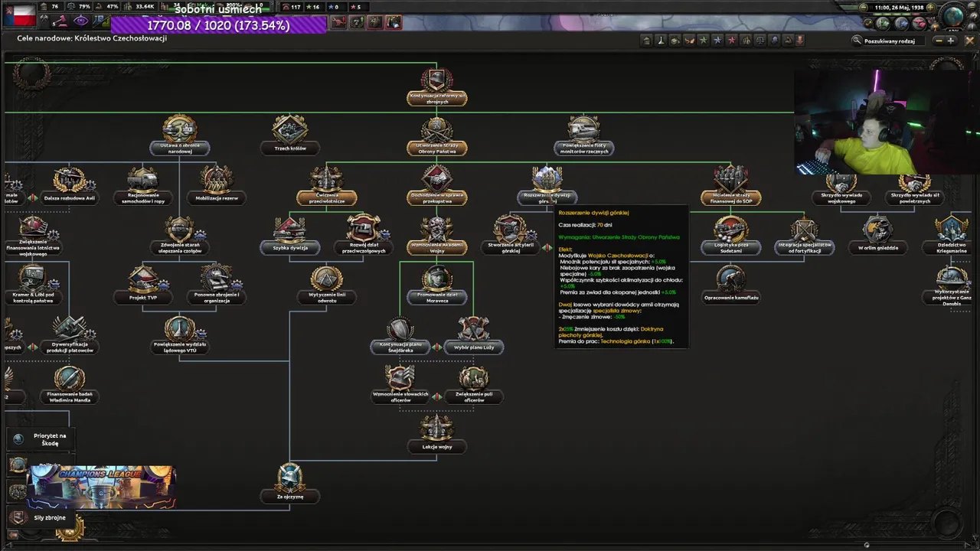Screen dimensions: 980x551
Task: Choose the Dywersyfikacja produkcji płatowców focus
Action: click(x=70, y=335)
